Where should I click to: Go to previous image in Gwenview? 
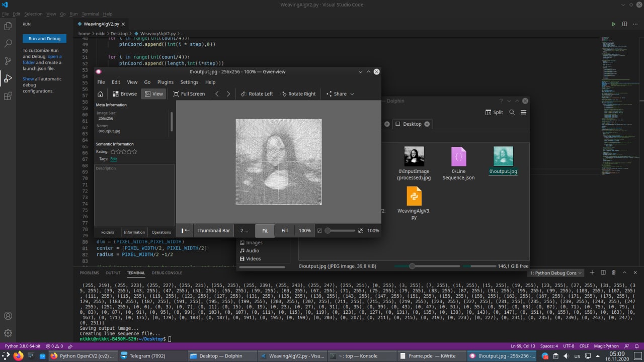(x=217, y=94)
